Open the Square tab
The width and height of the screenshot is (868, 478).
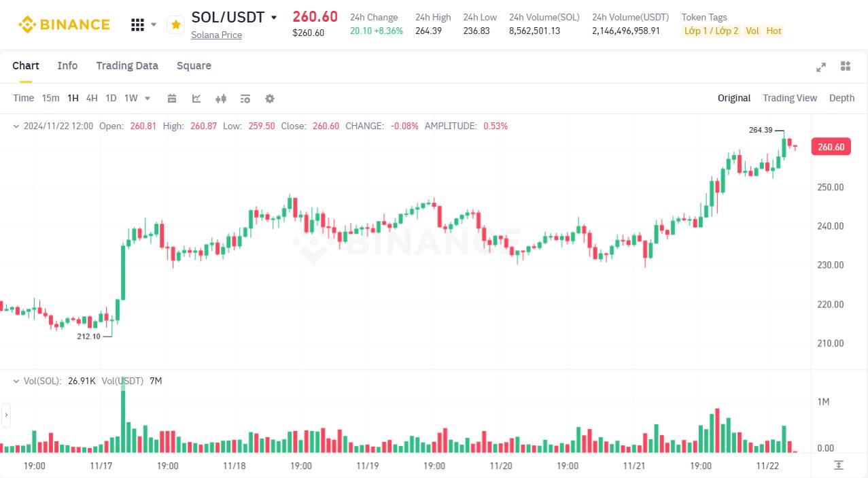194,66
